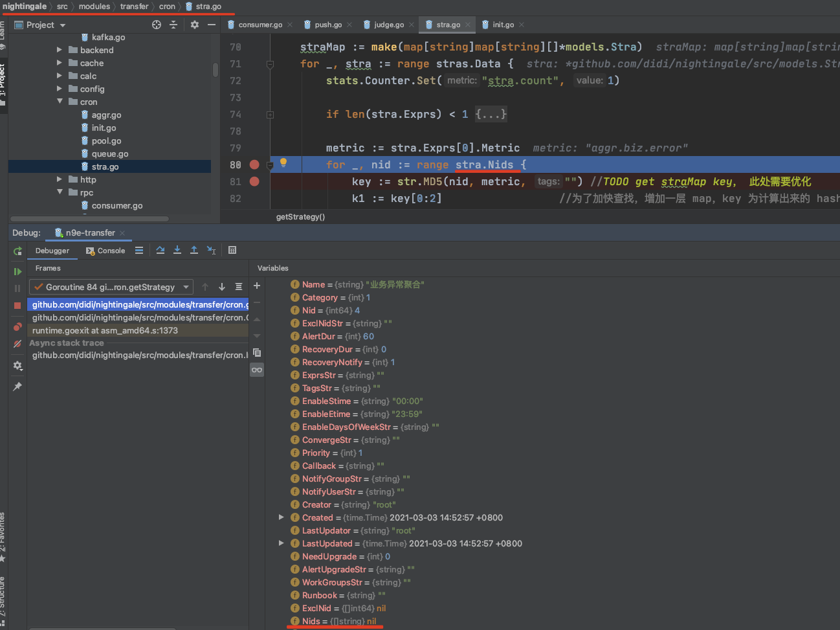Screen dimensions: 840x630
Task: Click the project tree vertical scrollbar
Action: 215,69
